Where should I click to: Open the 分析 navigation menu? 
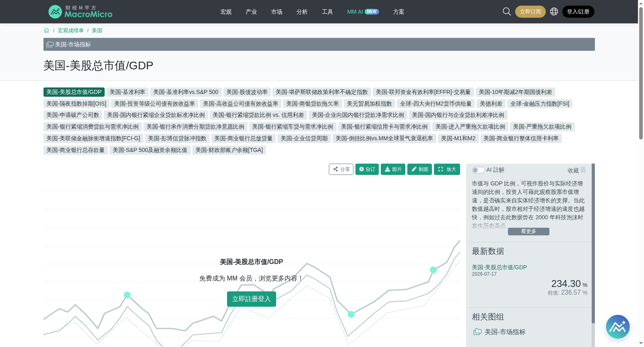point(302,12)
